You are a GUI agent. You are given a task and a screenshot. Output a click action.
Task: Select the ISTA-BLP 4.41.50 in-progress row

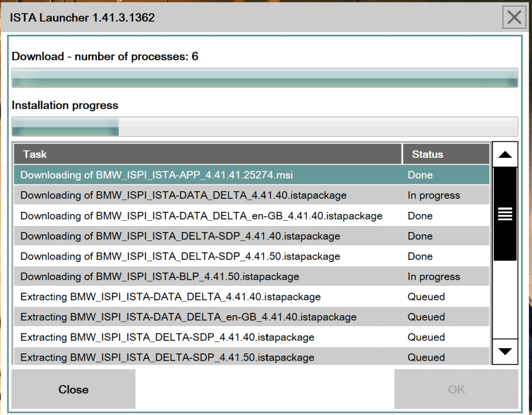(208, 276)
